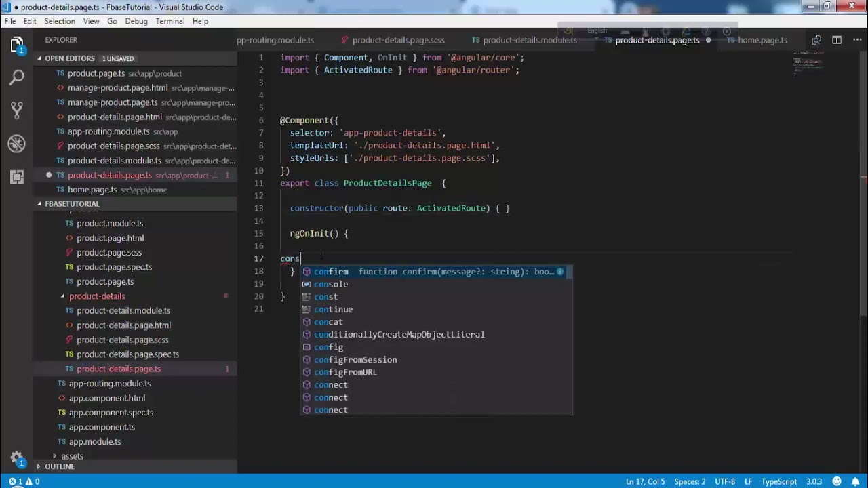Click info icon on confirm suggestion
The width and height of the screenshot is (868, 488).
pyautogui.click(x=560, y=272)
